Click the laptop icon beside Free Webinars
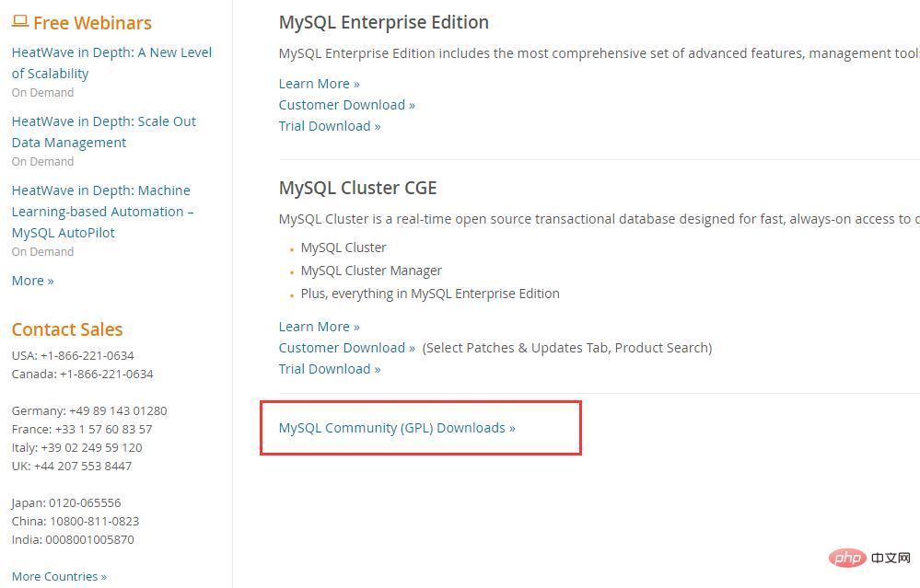 pos(20,22)
